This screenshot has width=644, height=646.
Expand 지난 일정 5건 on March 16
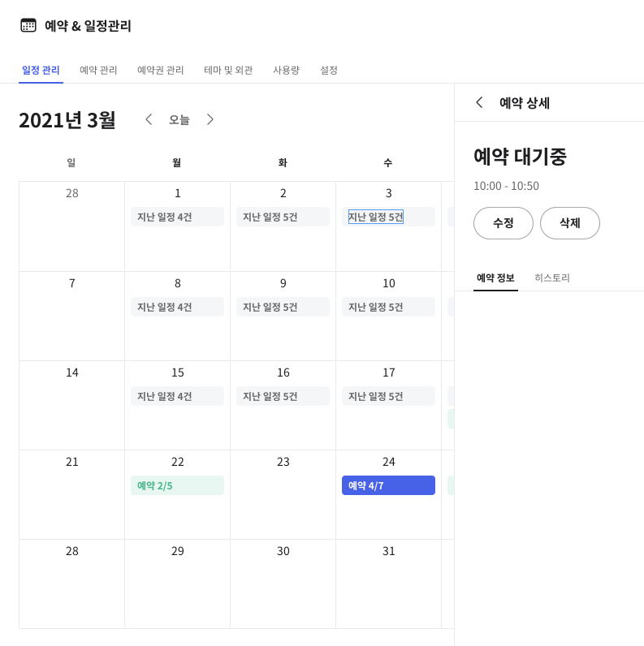283,396
